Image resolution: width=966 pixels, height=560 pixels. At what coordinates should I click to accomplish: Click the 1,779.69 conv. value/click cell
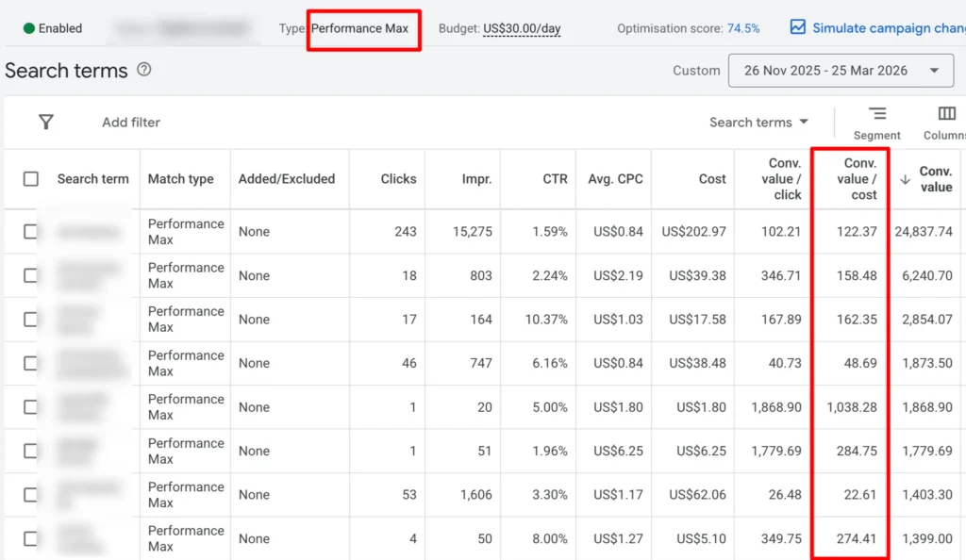tap(776, 451)
